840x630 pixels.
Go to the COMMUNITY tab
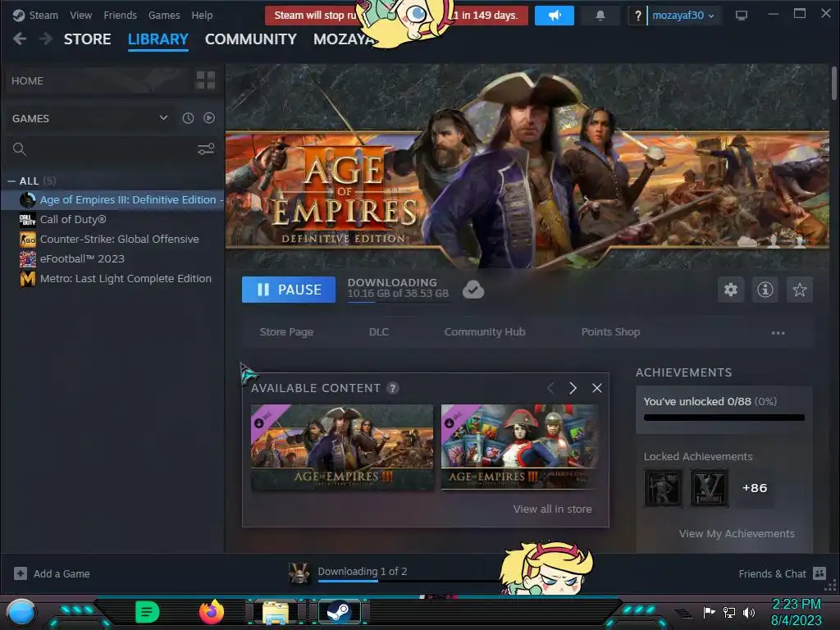point(251,39)
